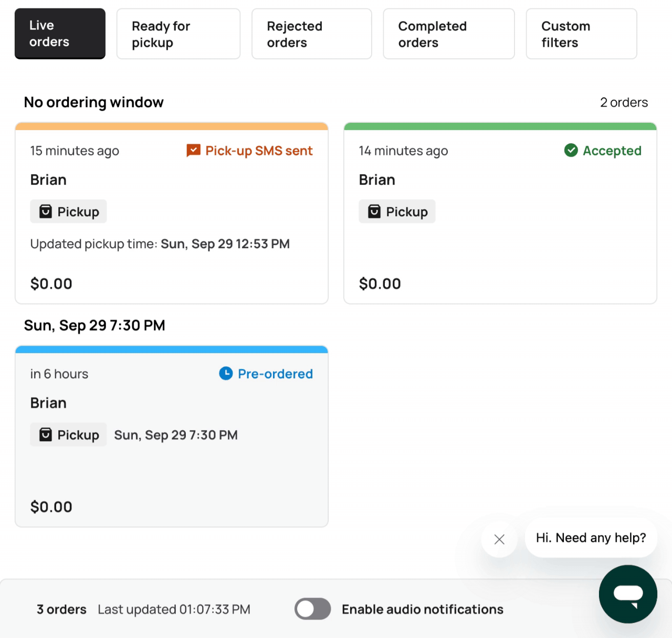
Task: Click the Pickup badge in the Pick-up SMS sent order
Action: [68, 211]
